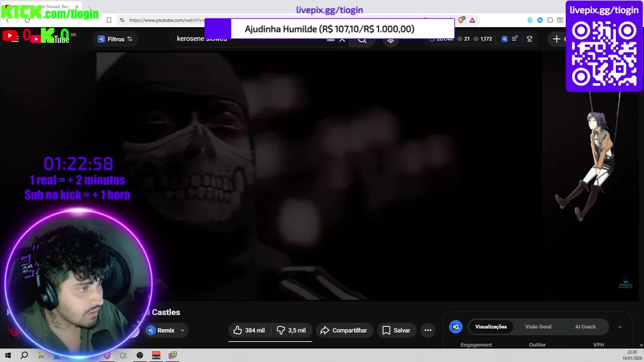Open Windows taskbar search
Viewport: 644px width, 362px height.
pos(24,355)
